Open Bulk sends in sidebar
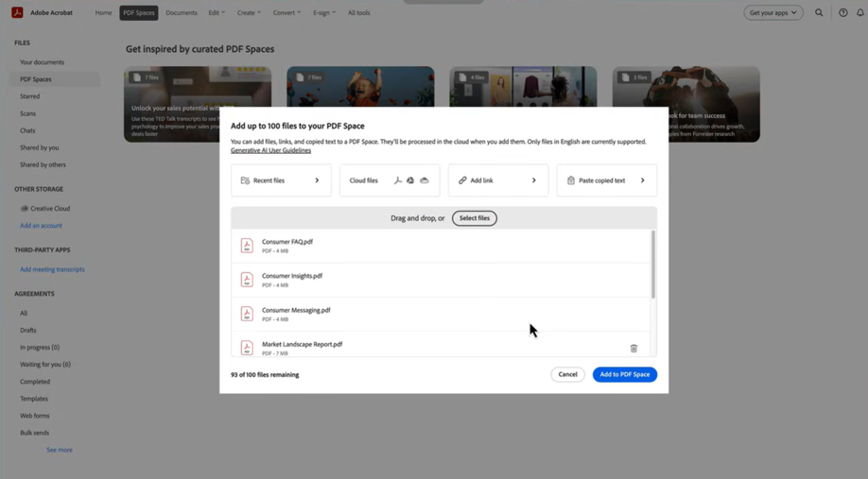 (34, 433)
